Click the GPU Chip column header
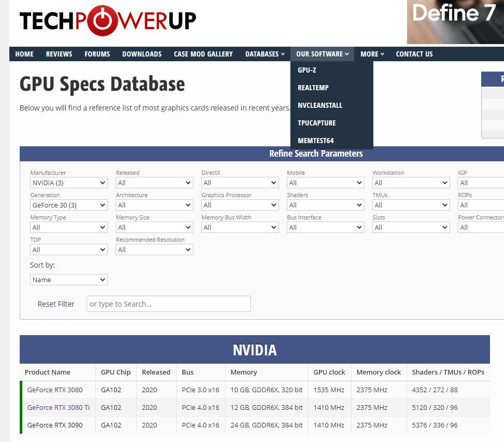The height and width of the screenshot is (442, 504). (x=116, y=372)
